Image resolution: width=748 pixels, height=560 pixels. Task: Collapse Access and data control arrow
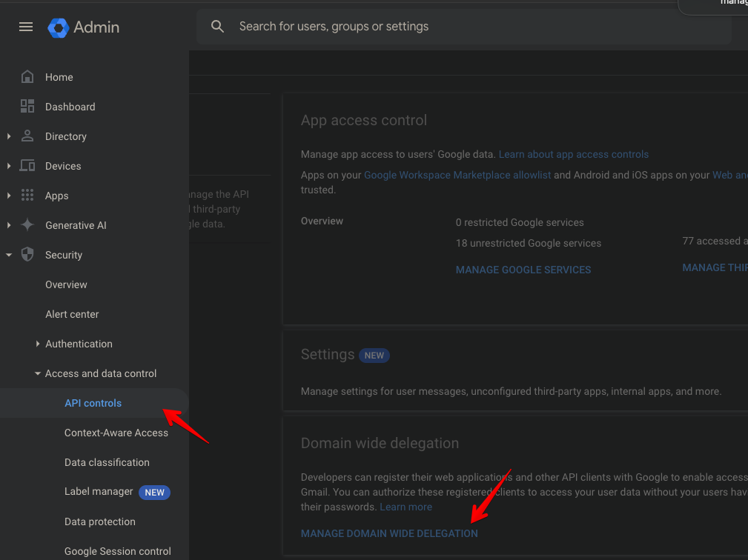pos(37,373)
